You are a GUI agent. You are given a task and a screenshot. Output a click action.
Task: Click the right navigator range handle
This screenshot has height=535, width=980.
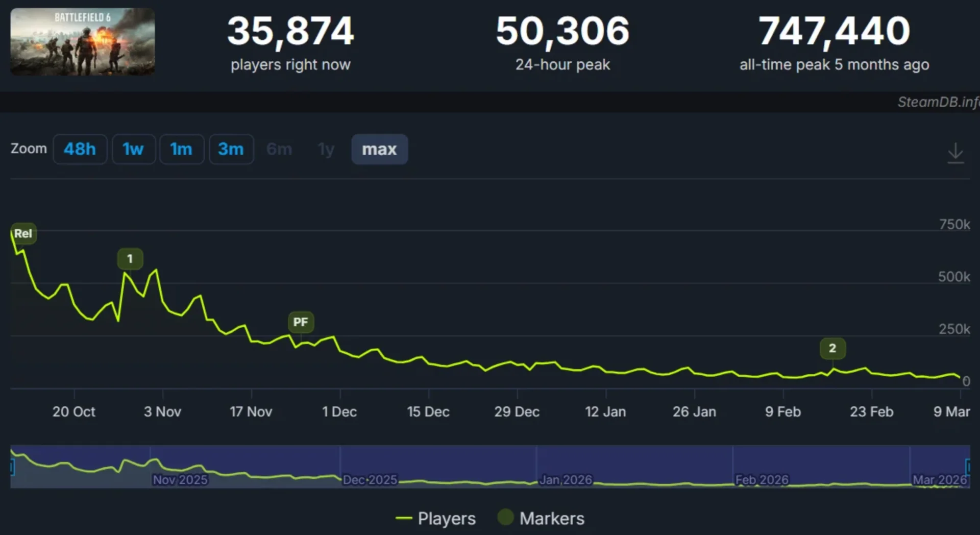click(968, 467)
